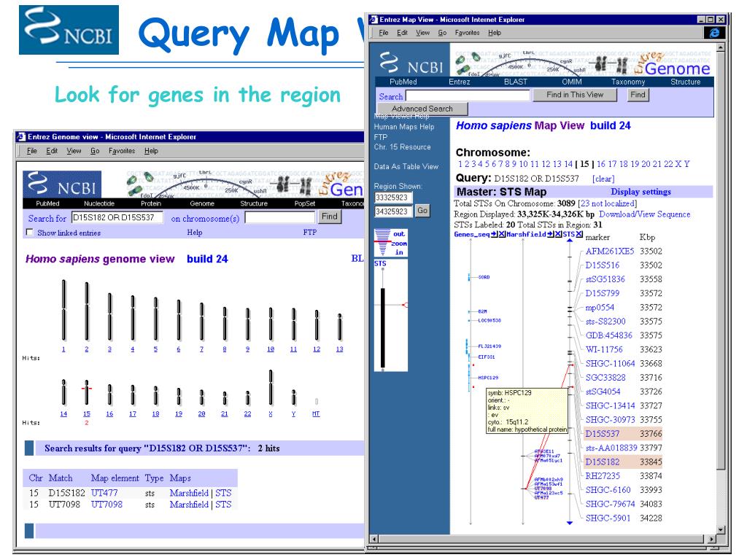
Task: Open the AFM261XE5 marker link
Action: pos(610,252)
